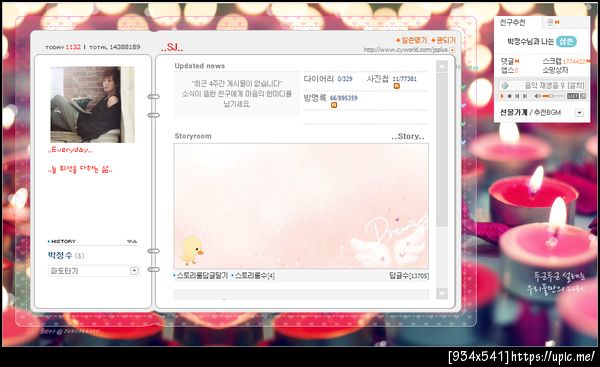Click the vertical scrollbar thumb
This screenshot has width=600, height=367.
click(442, 149)
